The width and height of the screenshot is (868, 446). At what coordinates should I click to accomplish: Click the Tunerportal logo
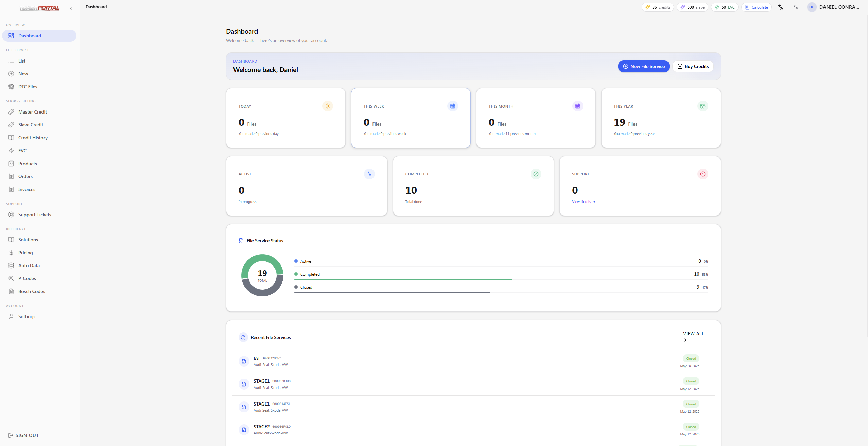(39, 8)
